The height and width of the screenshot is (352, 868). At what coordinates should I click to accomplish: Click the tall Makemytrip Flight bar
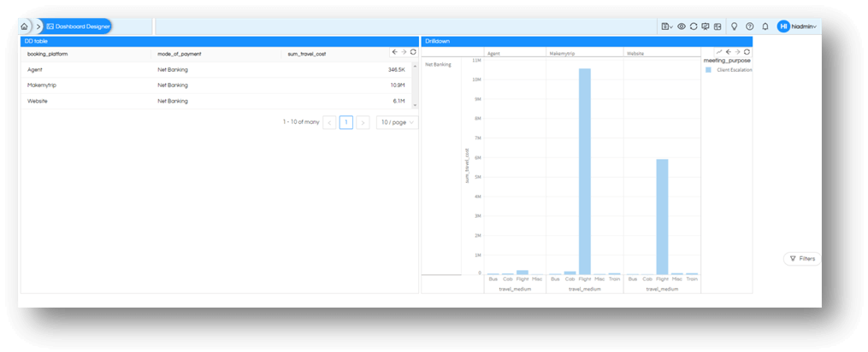(x=585, y=172)
